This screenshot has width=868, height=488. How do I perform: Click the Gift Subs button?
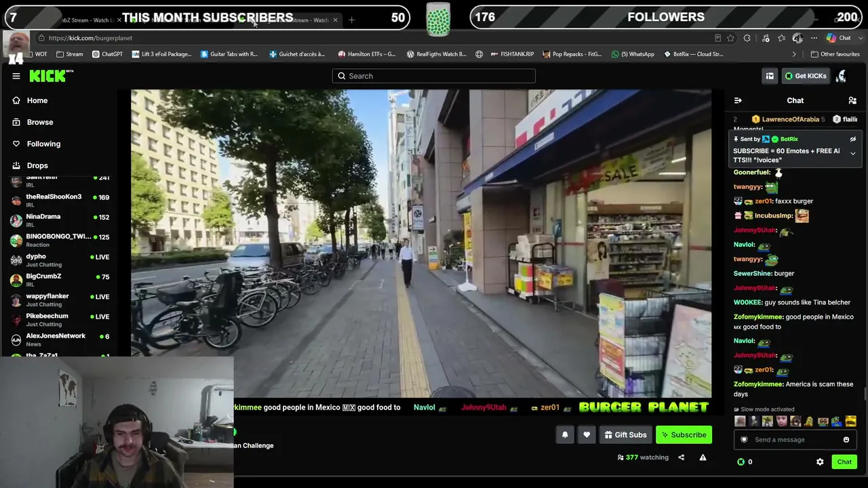(625, 435)
